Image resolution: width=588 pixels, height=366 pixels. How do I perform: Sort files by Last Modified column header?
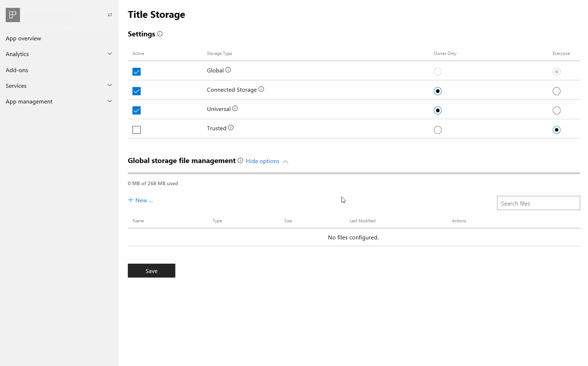[x=362, y=221]
